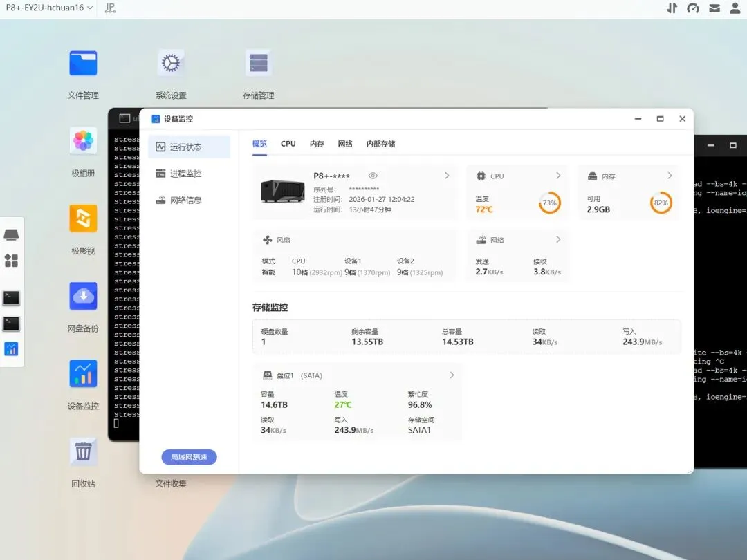This screenshot has width=747, height=560.
Task: Expand the 网络 card chevron
Action: [x=558, y=239]
